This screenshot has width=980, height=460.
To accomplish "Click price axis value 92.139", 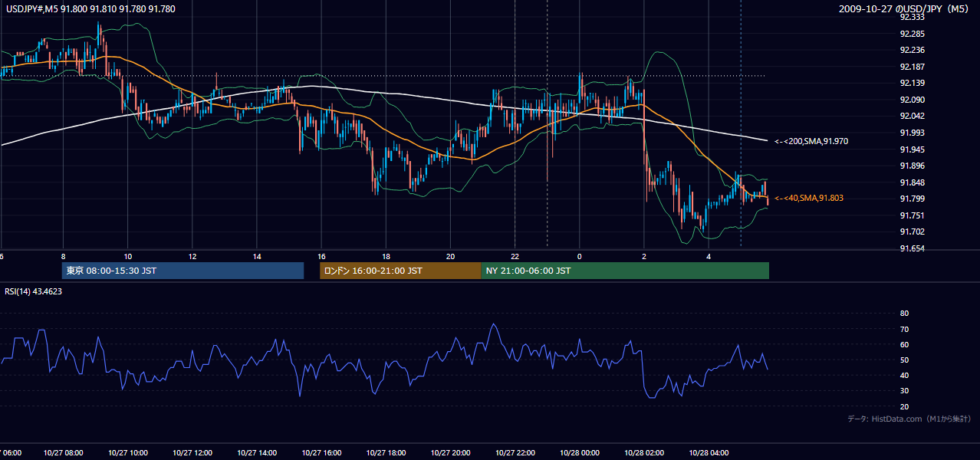I will point(913,83).
